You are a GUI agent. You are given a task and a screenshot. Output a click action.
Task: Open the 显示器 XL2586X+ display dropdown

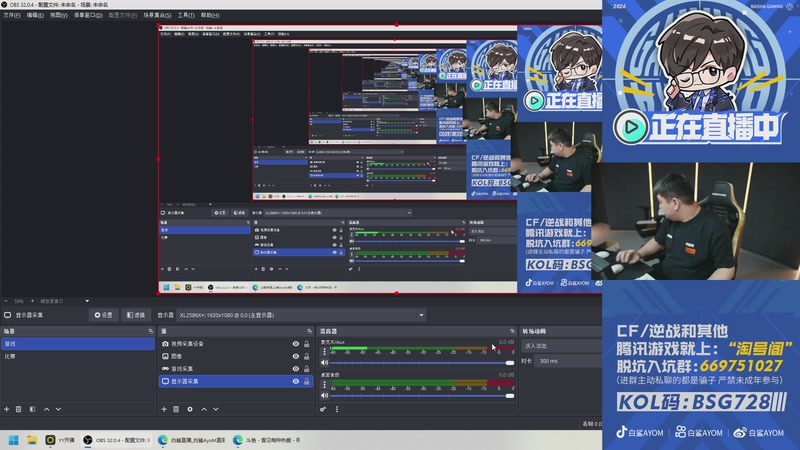[x=302, y=315]
